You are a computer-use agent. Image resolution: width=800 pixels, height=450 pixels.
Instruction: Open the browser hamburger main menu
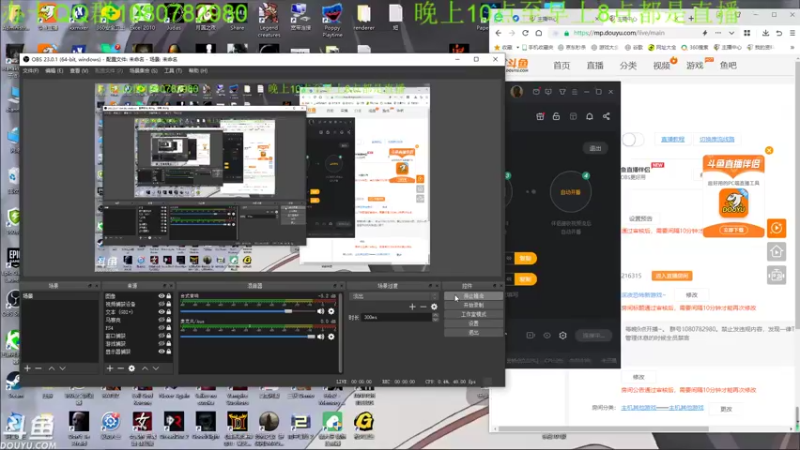[x=792, y=33]
